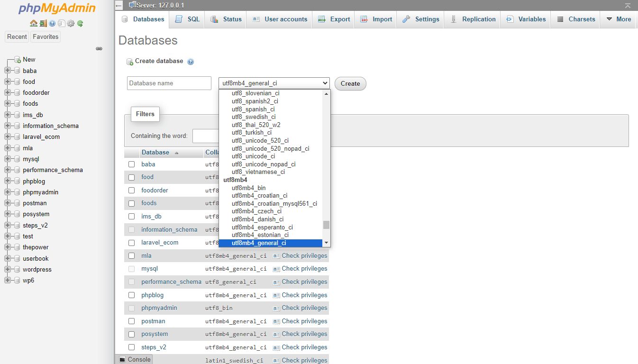Open phpMyAdmin documentation question-mark icon
The width and height of the screenshot is (638, 364).
[x=52, y=23]
